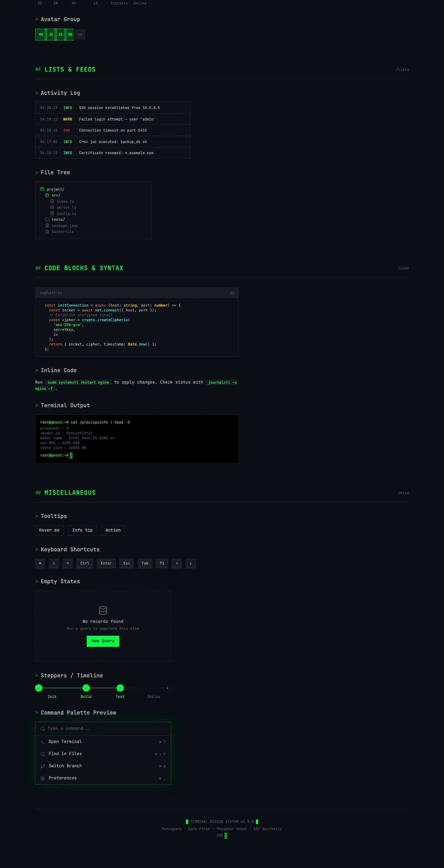This screenshot has width=444, height=868.
Task: Select the Init step marker
Action: click(39, 688)
